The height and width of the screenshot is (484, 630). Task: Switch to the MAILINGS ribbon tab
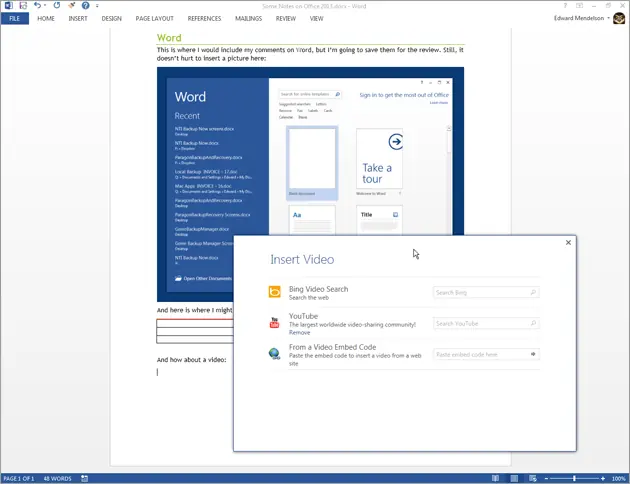248,18
